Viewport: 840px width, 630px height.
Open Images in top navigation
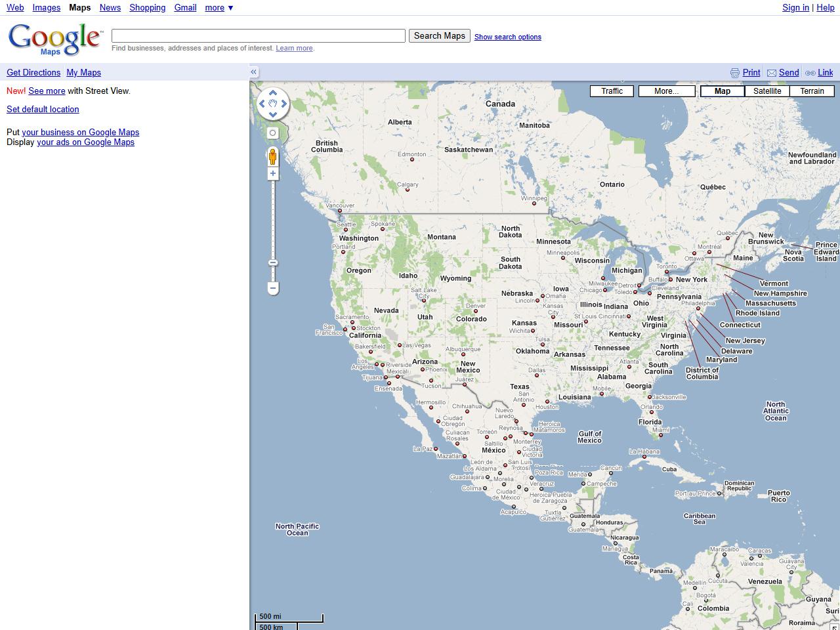tap(47, 8)
